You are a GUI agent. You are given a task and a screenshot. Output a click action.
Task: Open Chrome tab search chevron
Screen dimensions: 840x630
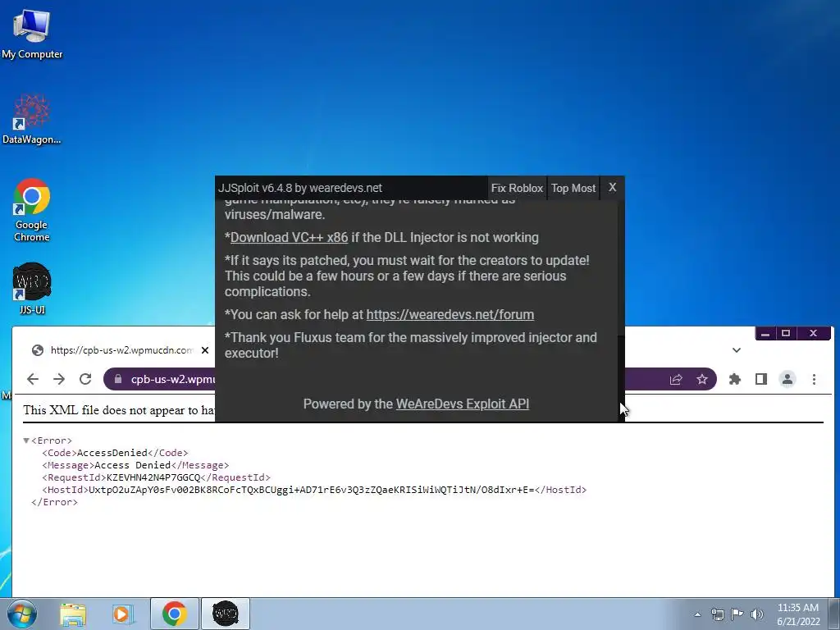(x=737, y=350)
